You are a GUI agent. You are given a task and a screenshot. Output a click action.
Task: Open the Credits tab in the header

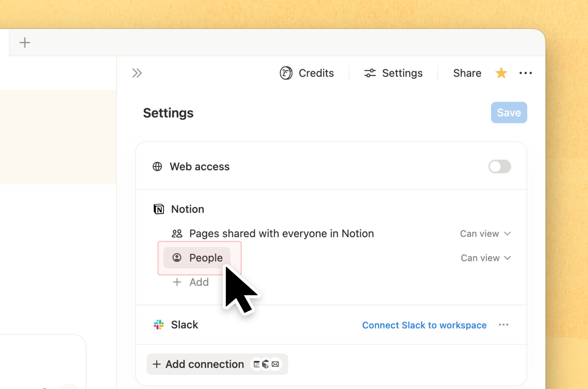[x=307, y=73]
